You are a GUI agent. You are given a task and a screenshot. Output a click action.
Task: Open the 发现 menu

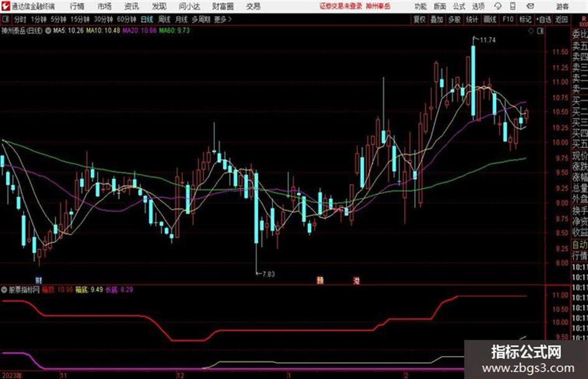point(159,6)
